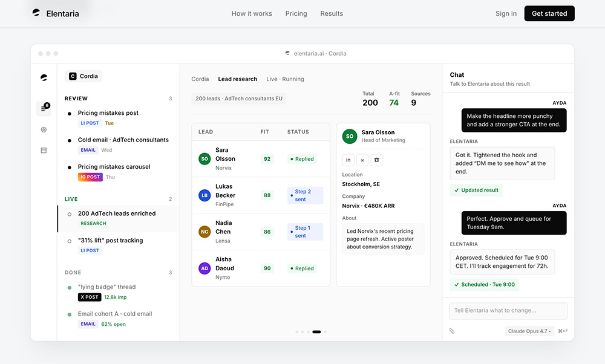Focus the Tell Elentaria what to change field
The width and height of the screenshot is (605, 364).
508,311
